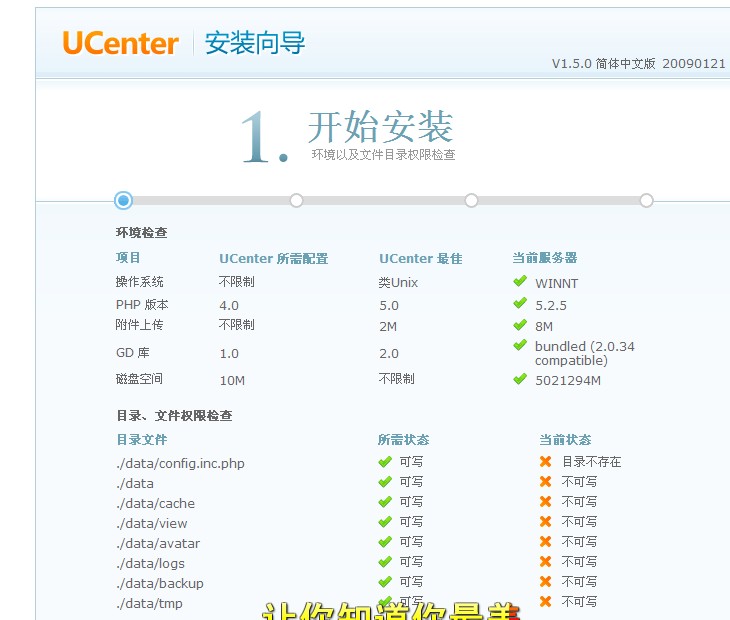Click the third progress step circle
Screen dimensions: 730x620
(x=471, y=201)
